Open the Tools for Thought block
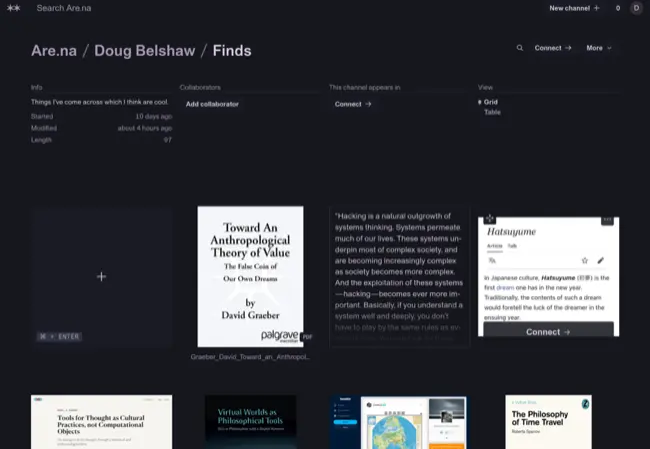The width and height of the screenshot is (650, 449). click(101, 422)
